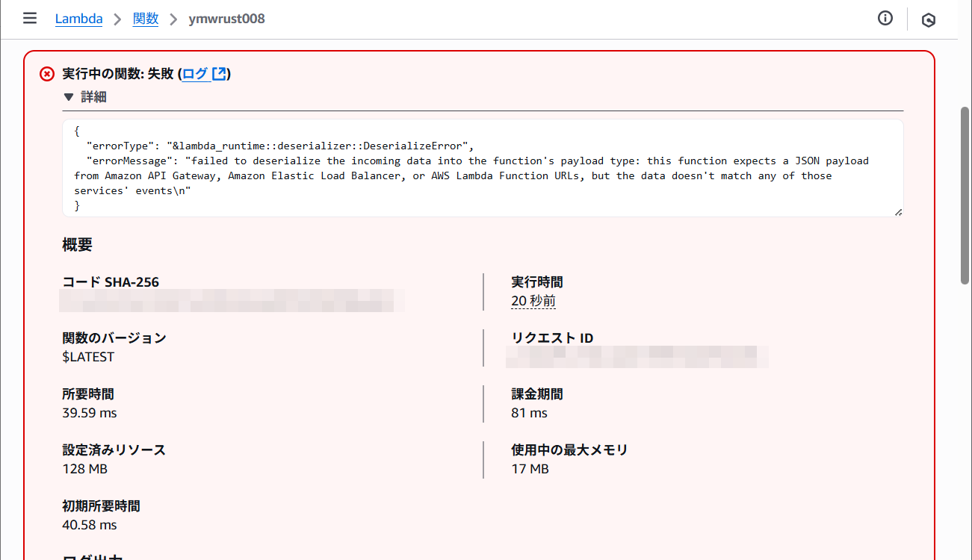Viewport: 972px width, 560px height.
Task: Open the ログ link in the failure header
Action: 194,74
